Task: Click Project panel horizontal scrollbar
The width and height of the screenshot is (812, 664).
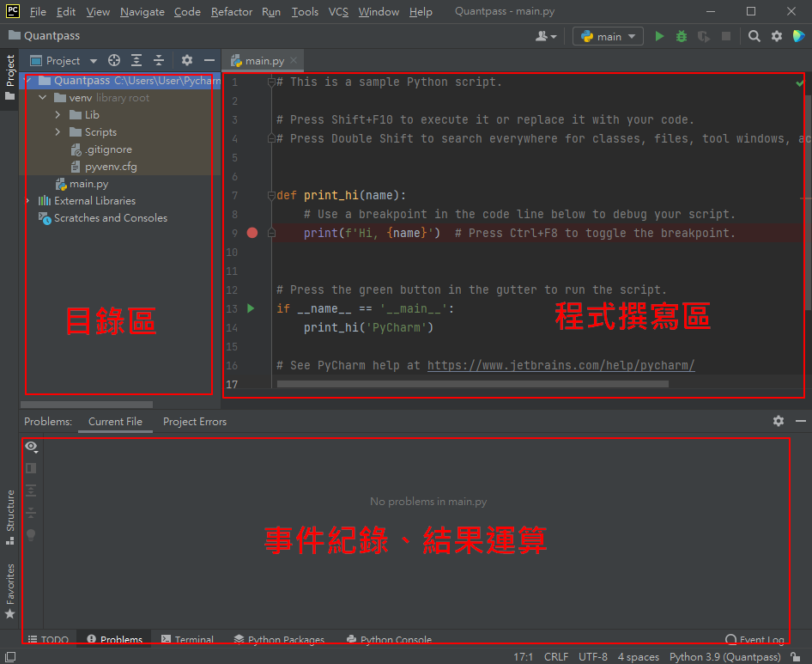Action: pyautogui.click(x=87, y=405)
